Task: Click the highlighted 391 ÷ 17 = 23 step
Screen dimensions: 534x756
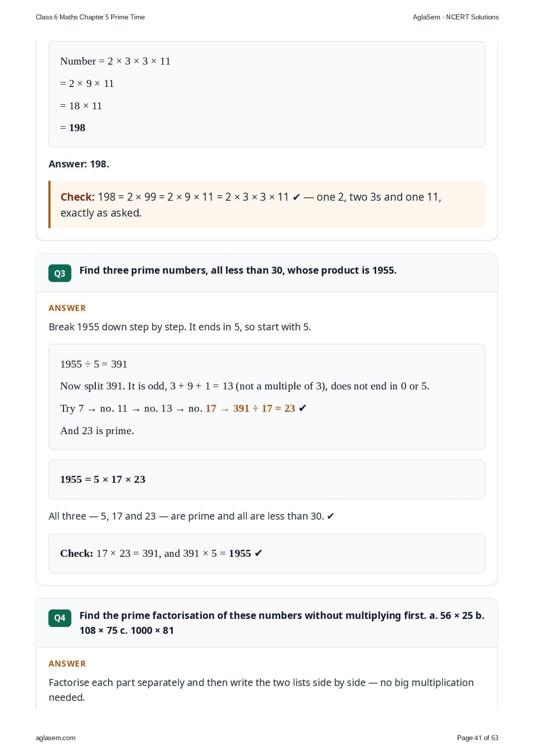Action: tap(264, 408)
